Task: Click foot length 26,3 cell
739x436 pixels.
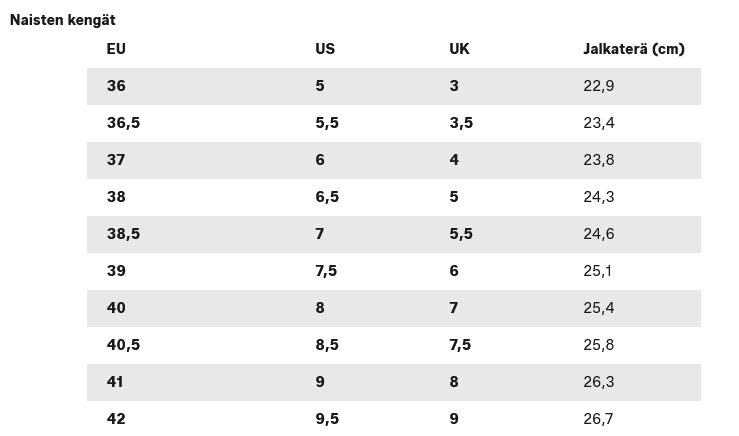Action: tap(598, 382)
